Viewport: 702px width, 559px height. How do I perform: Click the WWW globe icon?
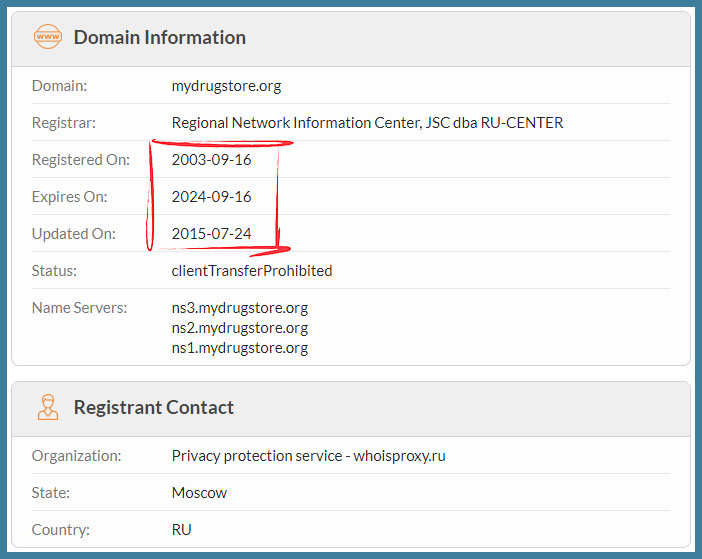point(47,38)
